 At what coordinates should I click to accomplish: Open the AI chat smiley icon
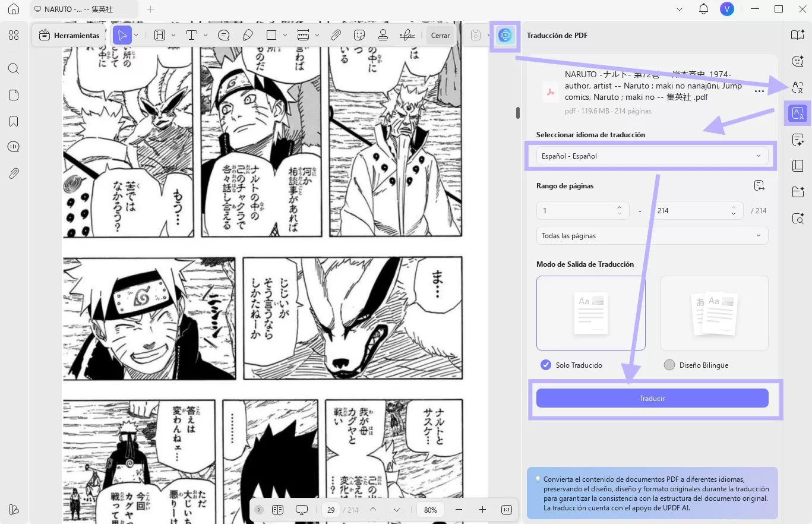click(x=798, y=61)
